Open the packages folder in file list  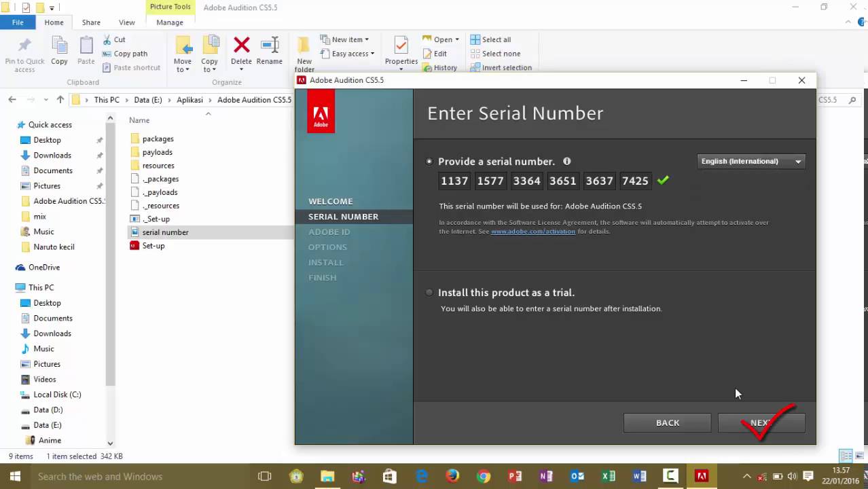[x=158, y=139]
